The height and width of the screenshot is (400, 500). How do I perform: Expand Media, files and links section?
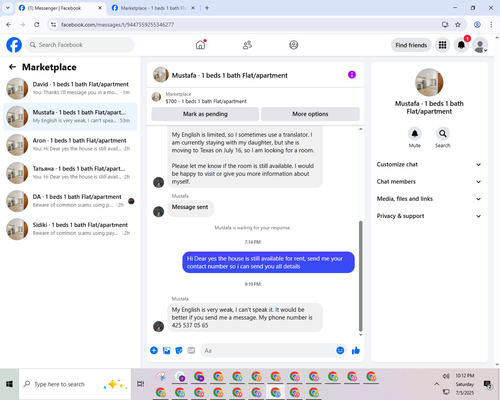click(x=429, y=199)
